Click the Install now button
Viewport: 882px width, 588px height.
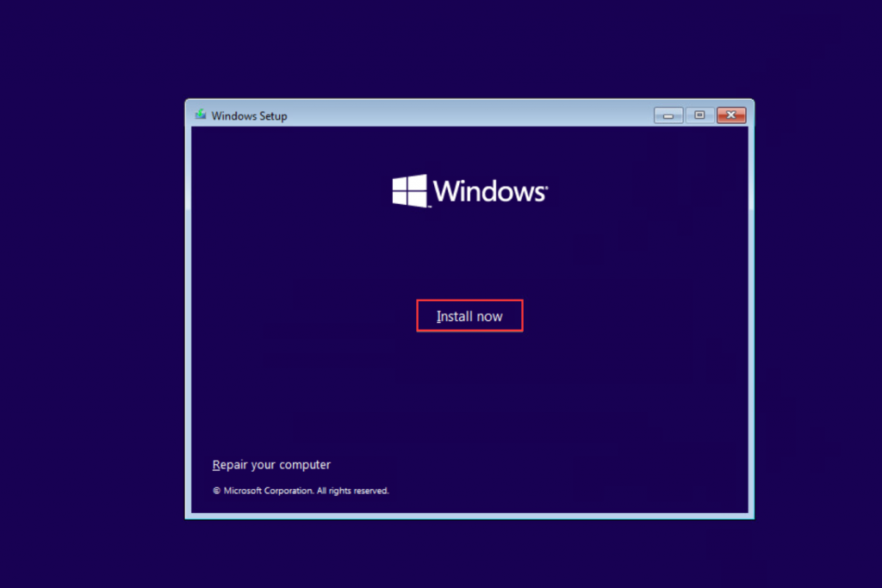(x=469, y=316)
